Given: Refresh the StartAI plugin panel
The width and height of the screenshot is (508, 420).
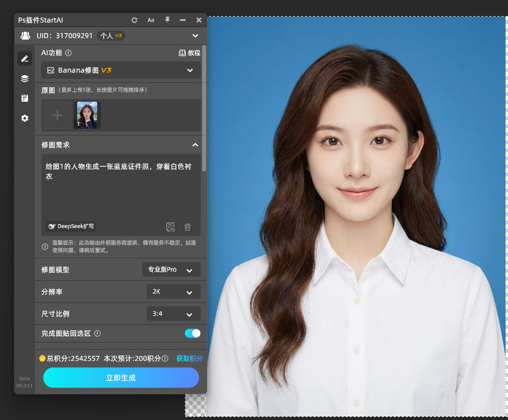Looking at the screenshot, I should click(134, 20).
